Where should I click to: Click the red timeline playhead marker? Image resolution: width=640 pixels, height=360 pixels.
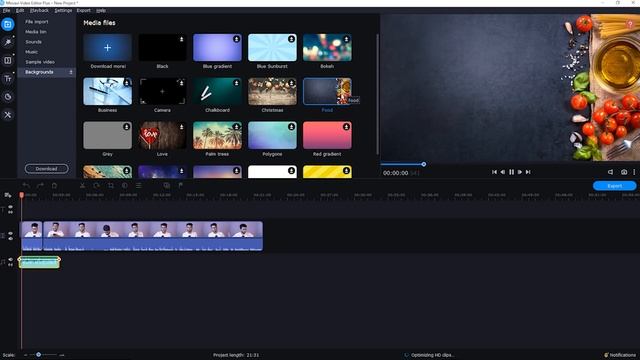[22, 196]
